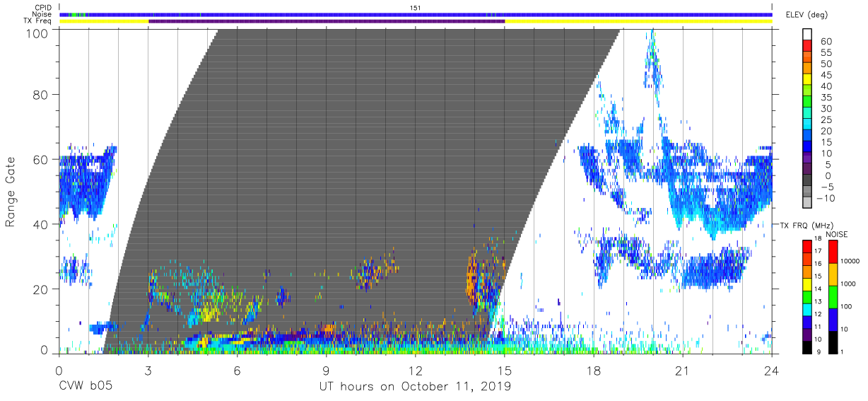868x401 pixels.
Task: Click the '12' tick on the UT hours axis
Action: 416,370
